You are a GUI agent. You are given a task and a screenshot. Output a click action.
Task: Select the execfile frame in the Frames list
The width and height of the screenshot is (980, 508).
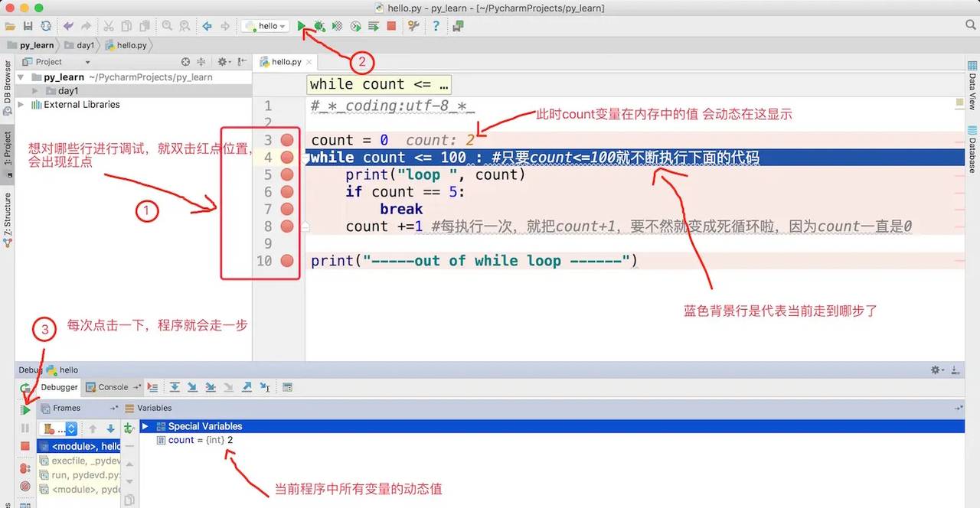[84, 461]
